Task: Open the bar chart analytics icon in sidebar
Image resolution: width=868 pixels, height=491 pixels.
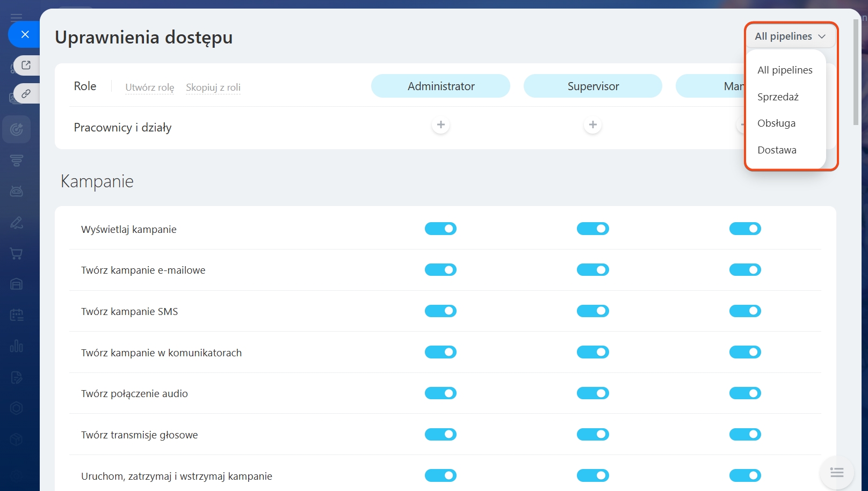Action: click(17, 346)
